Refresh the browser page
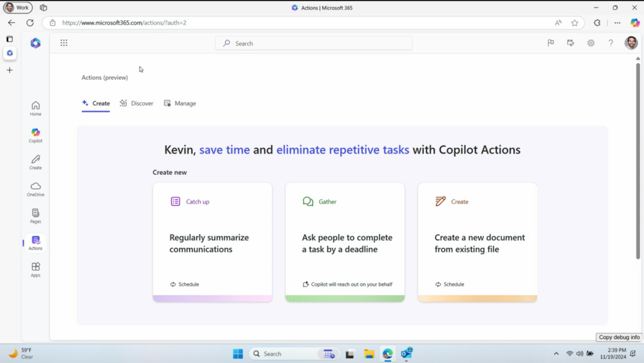The width and height of the screenshot is (644, 363). point(30,23)
